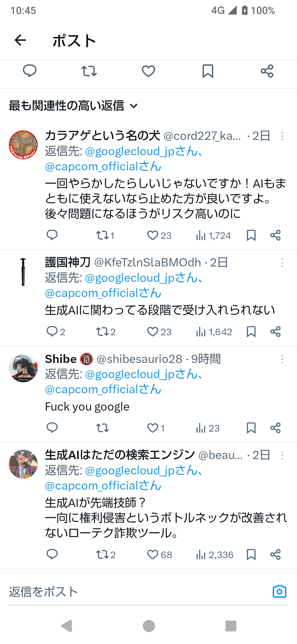The image size is (297, 644).
Task: Open more options menu on Shibe's reply
Action: click(282, 359)
